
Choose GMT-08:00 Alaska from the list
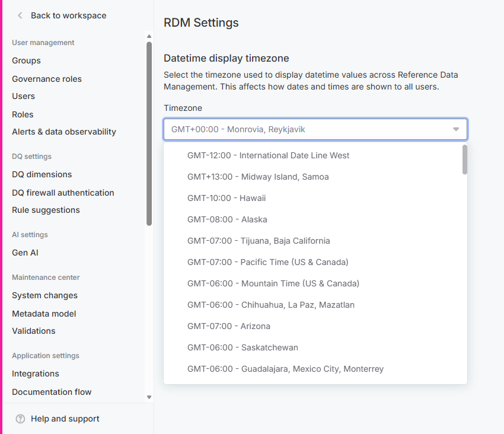pyautogui.click(x=227, y=219)
